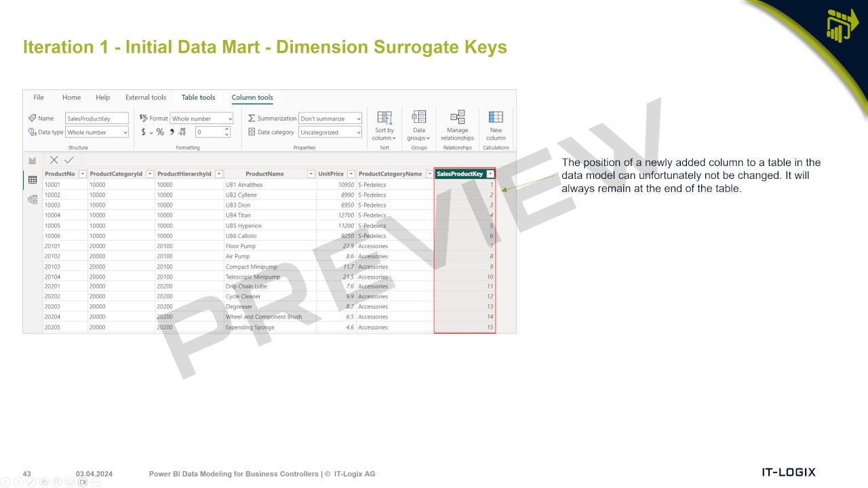This screenshot has height=488, width=868.
Task: Select the ProductCategoryId column header
Action: coord(117,174)
